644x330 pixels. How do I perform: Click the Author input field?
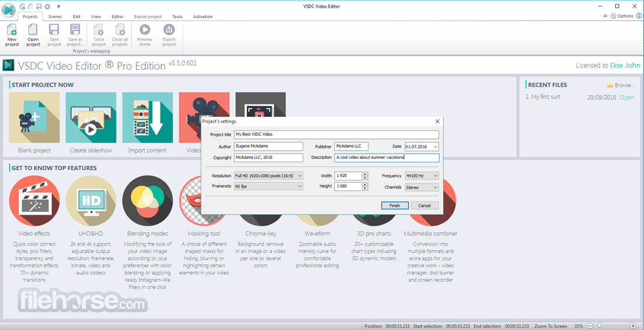click(268, 147)
